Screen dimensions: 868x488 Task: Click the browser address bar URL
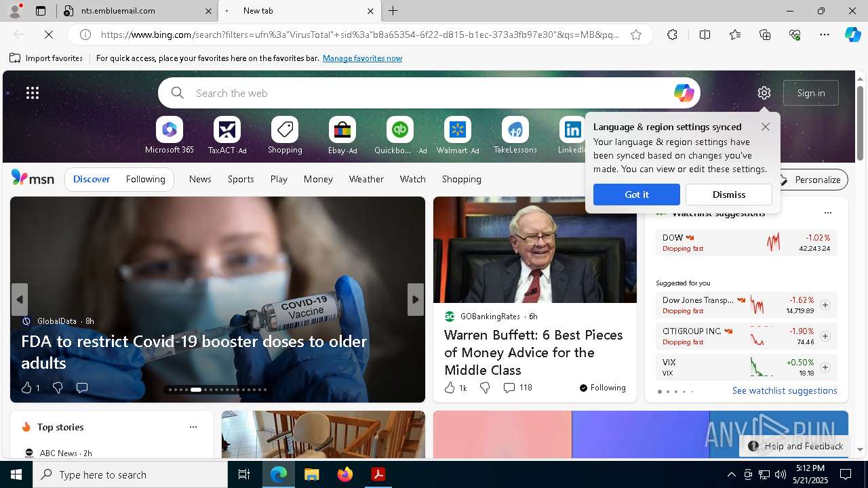(x=359, y=35)
